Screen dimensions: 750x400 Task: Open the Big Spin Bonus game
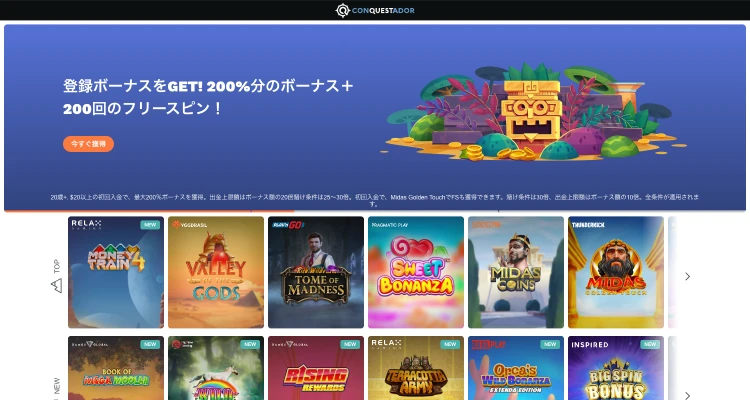616,368
